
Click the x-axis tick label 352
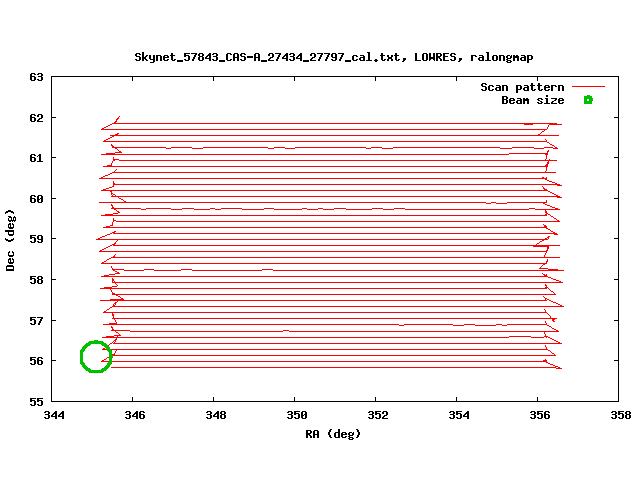click(x=378, y=415)
